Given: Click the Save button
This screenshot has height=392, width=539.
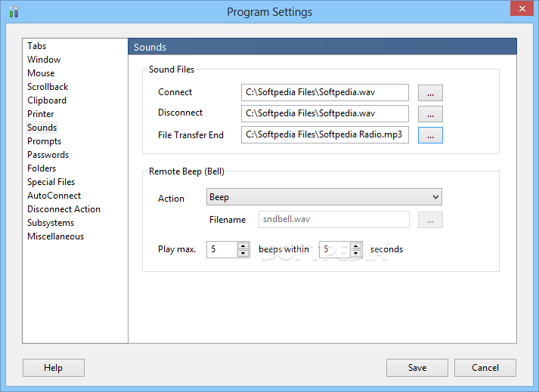Looking at the screenshot, I should pos(417,368).
